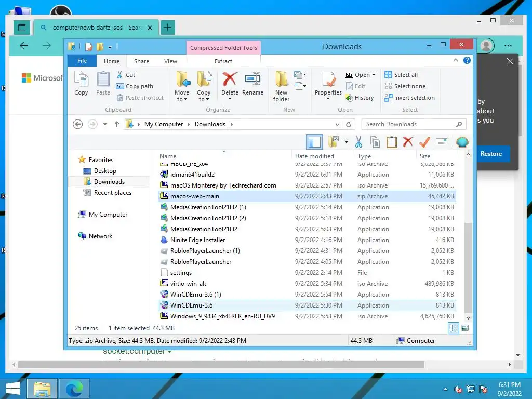The width and height of the screenshot is (532, 399).
Task: Open the address bar history dropdown
Action: [337, 124]
